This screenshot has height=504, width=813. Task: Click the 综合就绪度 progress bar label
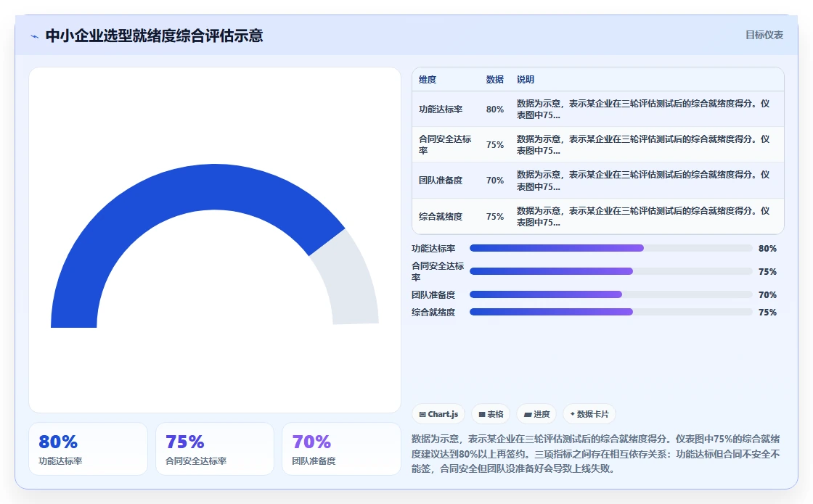(x=433, y=313)
